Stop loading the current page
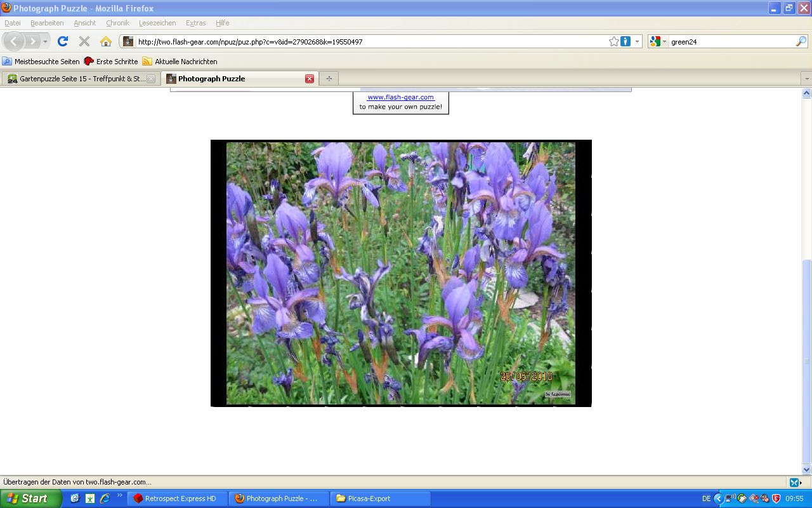 click(84, 41)
